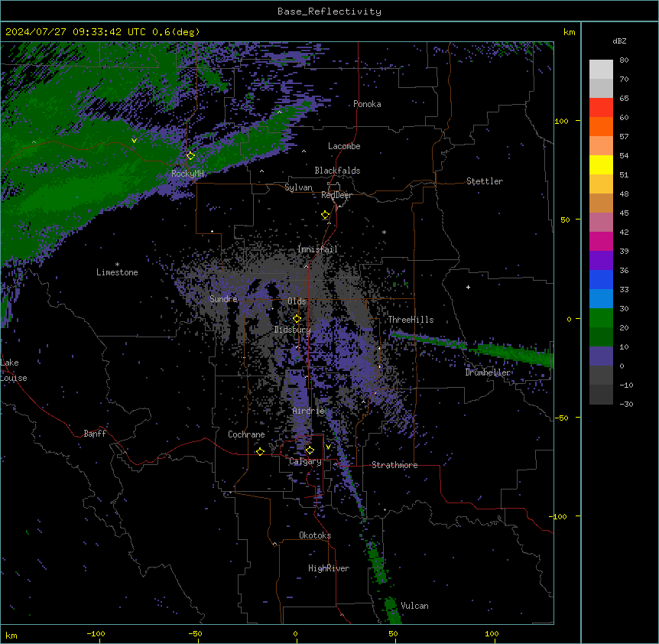659x644 pixels.
Task: Click the Airdrie label
Action: pos(309,411)
